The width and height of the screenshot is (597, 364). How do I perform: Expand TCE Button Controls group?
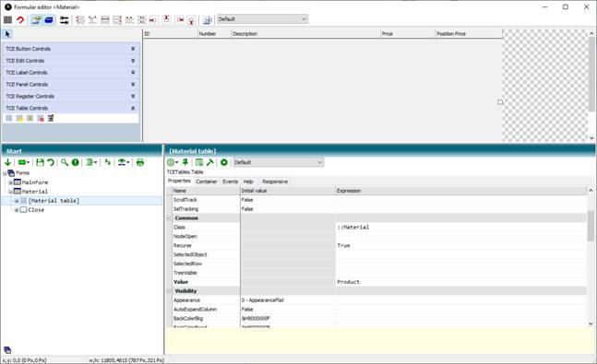[x=71, y=49]
